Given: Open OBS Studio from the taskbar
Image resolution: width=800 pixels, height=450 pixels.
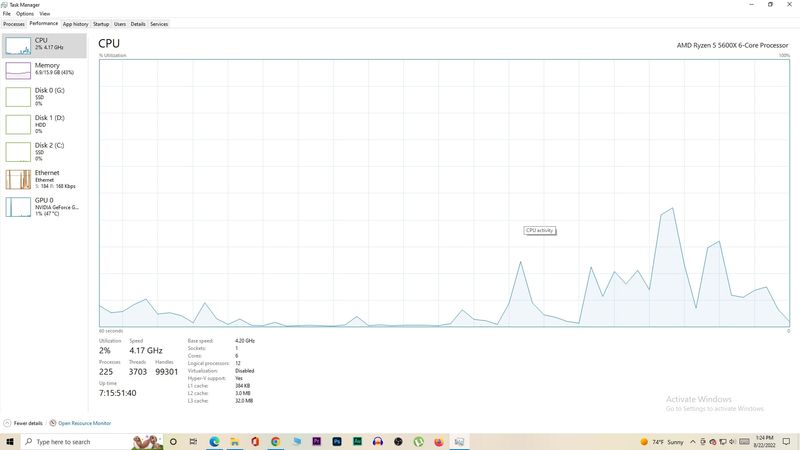Looking at the screenshot, I should tap(398, 442).
